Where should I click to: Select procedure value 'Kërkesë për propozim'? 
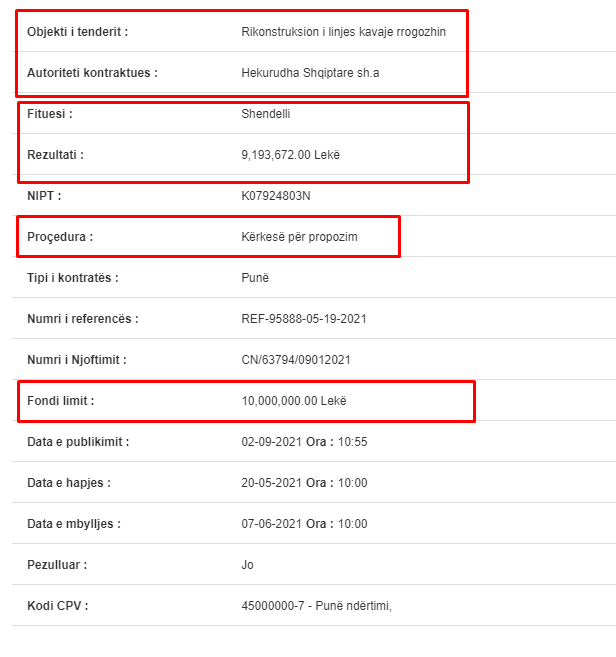[299, 237]
